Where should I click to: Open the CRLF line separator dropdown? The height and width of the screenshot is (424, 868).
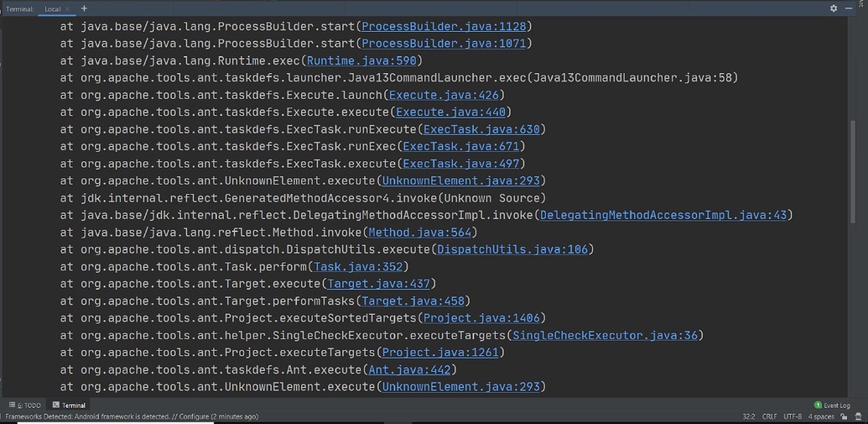coord(769,416)
